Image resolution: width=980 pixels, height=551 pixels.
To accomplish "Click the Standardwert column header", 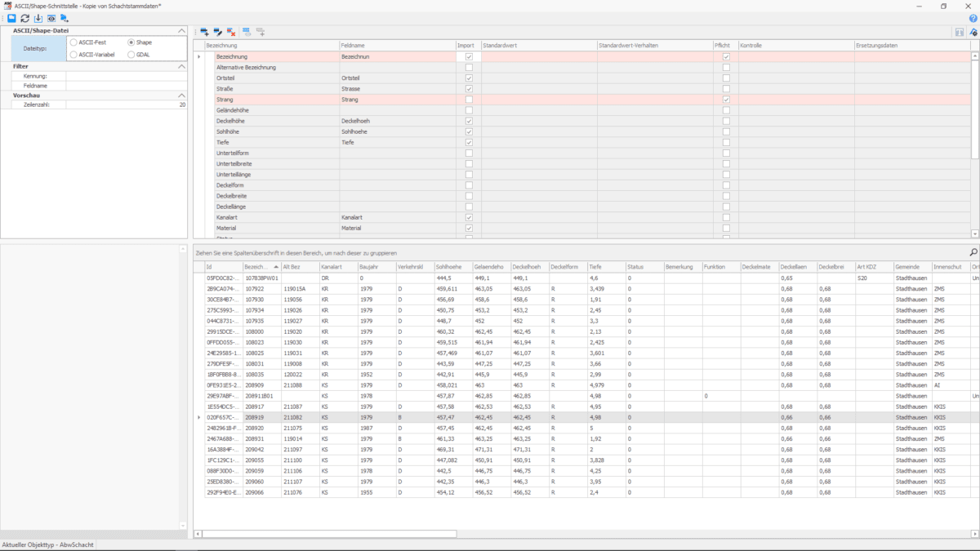I will click(x=538, y=46).
